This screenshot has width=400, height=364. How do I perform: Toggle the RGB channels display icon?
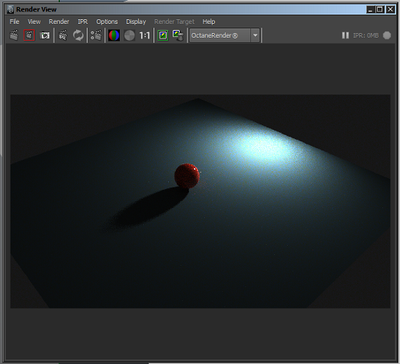pos(114,35)
